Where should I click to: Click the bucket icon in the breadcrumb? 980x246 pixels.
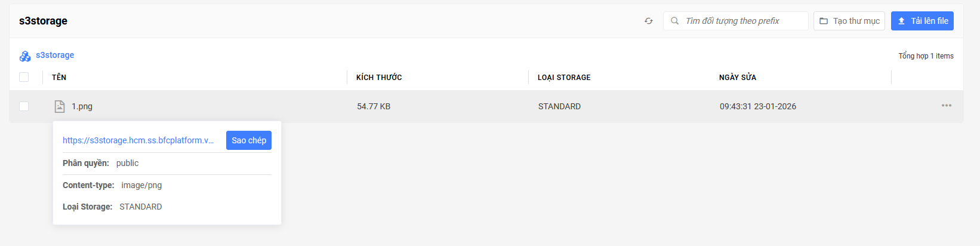[25, 56]
